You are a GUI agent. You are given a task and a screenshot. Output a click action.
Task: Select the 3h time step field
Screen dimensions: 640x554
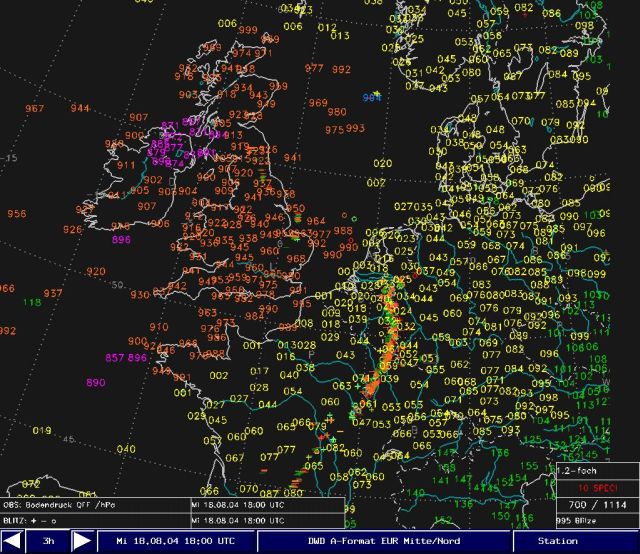47,541
